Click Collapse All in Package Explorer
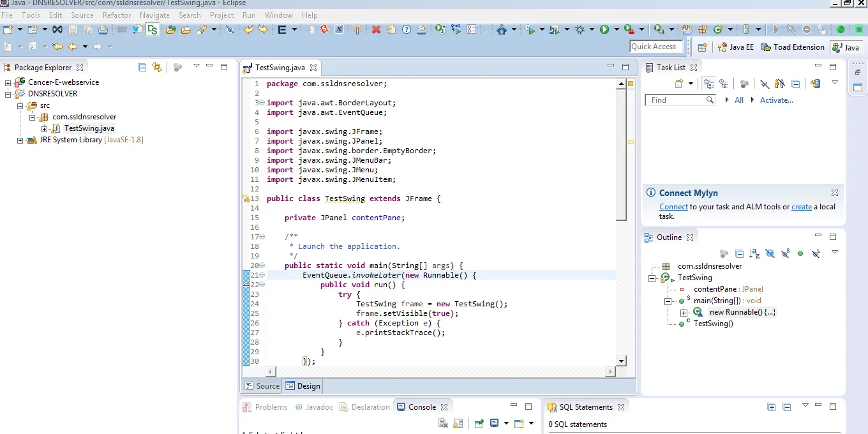Screen dimensions: 868x434 pyautogui.click(x=142, y=67)
